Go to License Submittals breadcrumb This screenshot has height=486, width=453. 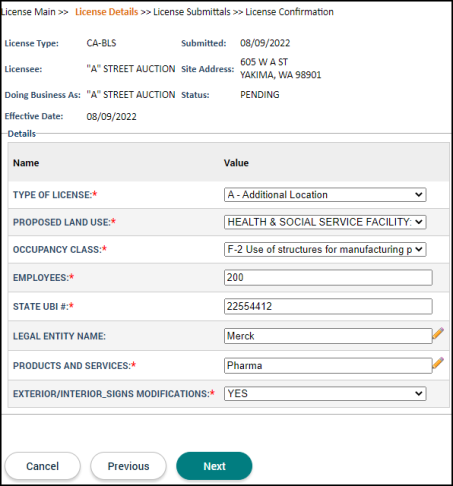click(192, 12)
